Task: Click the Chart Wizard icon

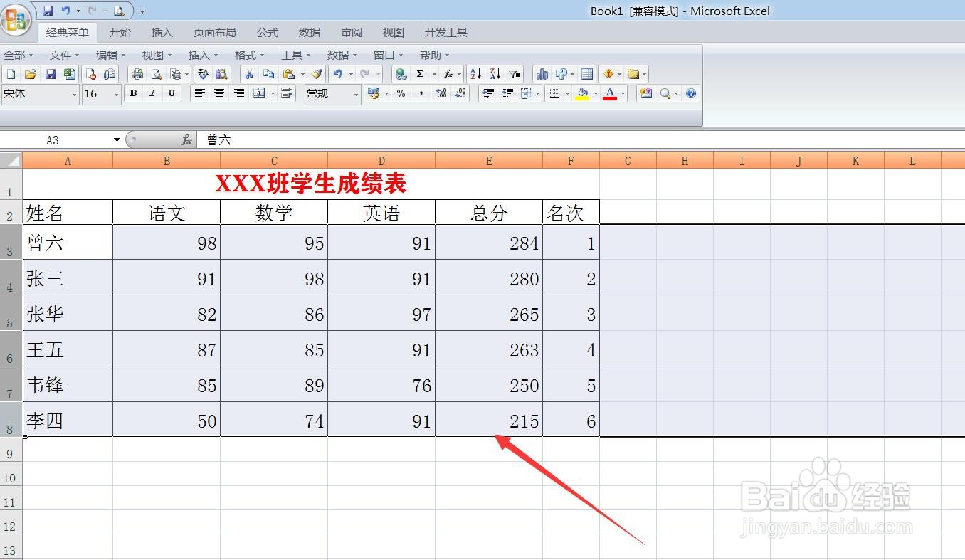Action: tap(544, 73)
